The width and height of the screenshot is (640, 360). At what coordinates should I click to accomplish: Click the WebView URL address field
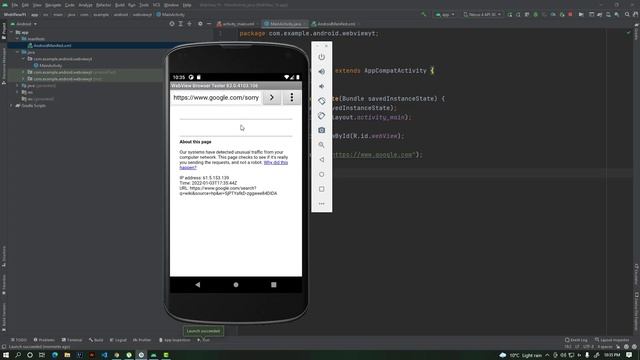[216, 98]
